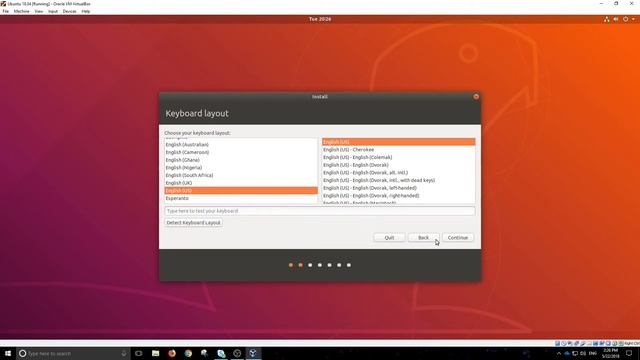The width and height of the screenshot is (640, 360).
Task: Open the VirtualBox View menu
Action: pos(39,11)
